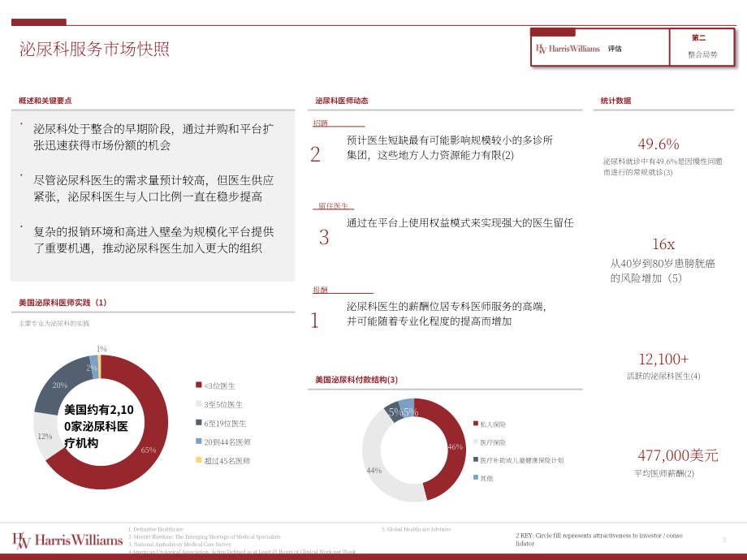Select caption 活跃的泌尿科医生(4)
Image resolution: width=747 pixels, height=560 pixels.
[x=663, y=377]
